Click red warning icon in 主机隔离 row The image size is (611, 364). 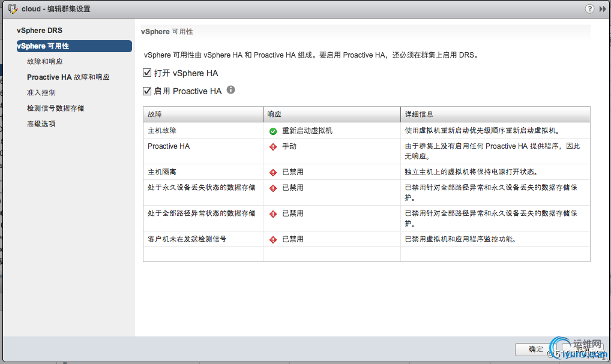pos(272,173)
